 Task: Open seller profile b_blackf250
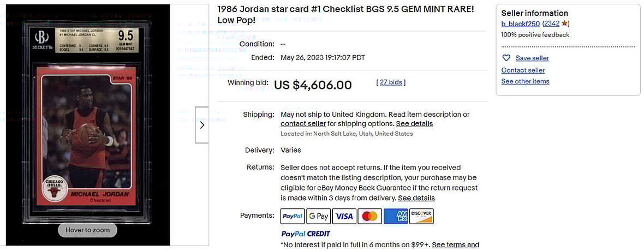[520, 23]
